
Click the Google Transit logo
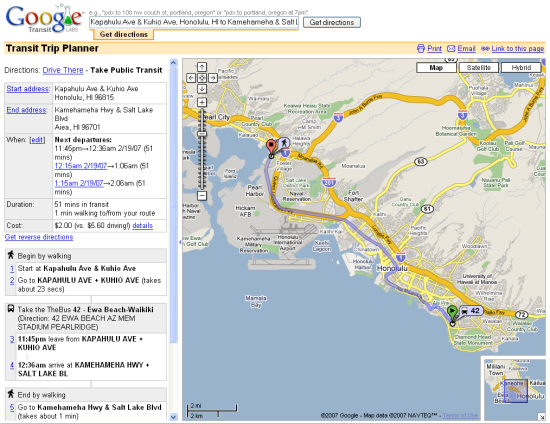coord(44,19)
